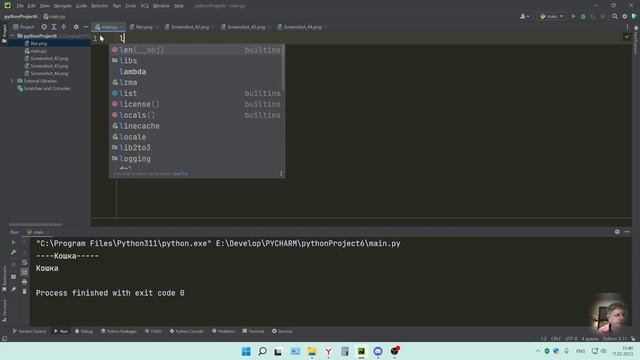Screen dimensions: 640x360
Task: Open Windows search from the taskbar
Action: [262, 351]
